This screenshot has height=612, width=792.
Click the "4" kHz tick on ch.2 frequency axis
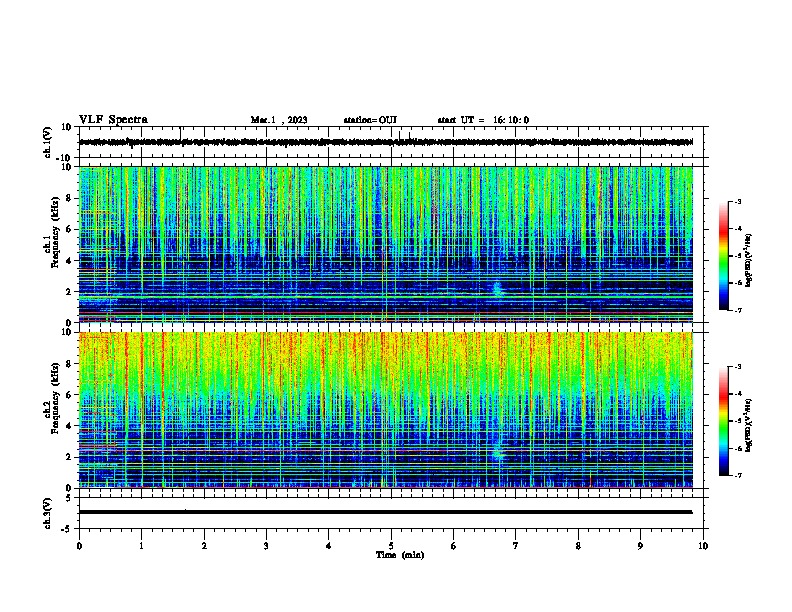[70, 426]
